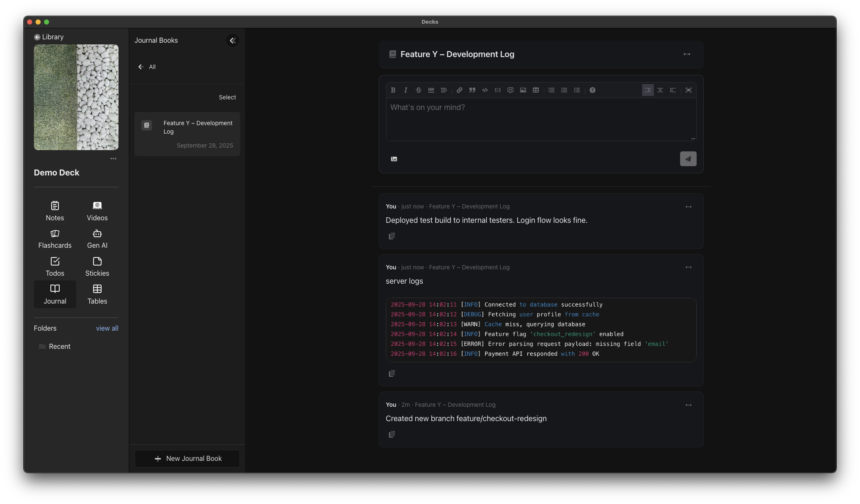Screen dimensions: 860x504
Task: Switch to the Tables section
Action: (x=97, y=294)
